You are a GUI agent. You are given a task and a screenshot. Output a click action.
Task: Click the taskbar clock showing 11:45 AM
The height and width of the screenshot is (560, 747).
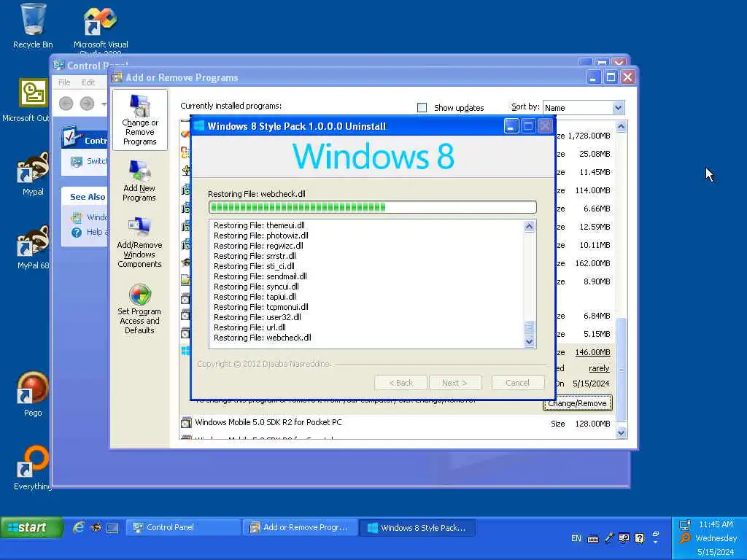(x=716, y=524)
